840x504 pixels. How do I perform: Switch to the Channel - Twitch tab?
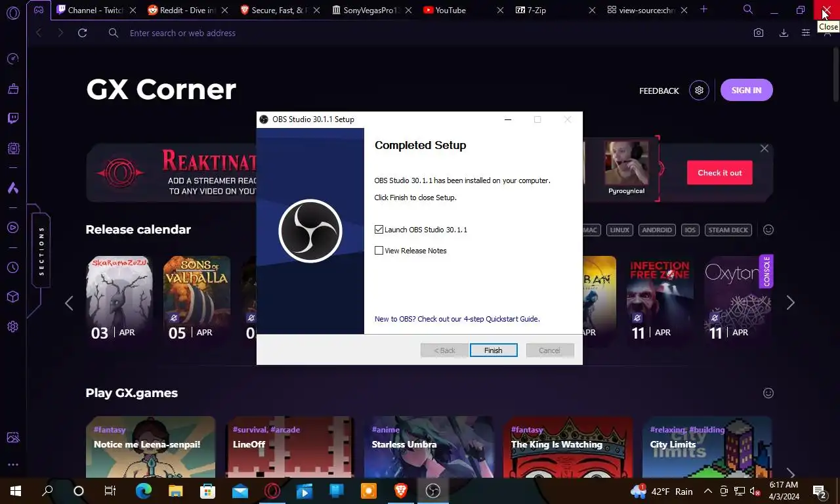pyautogui.click(x=96, y=10)
